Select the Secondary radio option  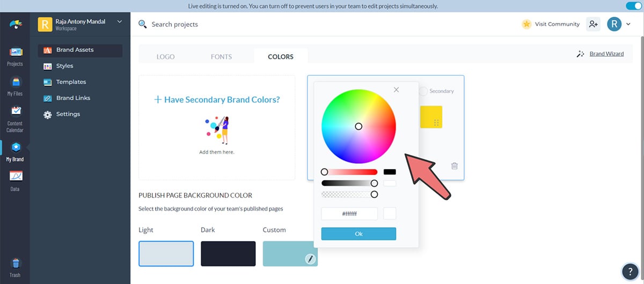tap(423, 91)
